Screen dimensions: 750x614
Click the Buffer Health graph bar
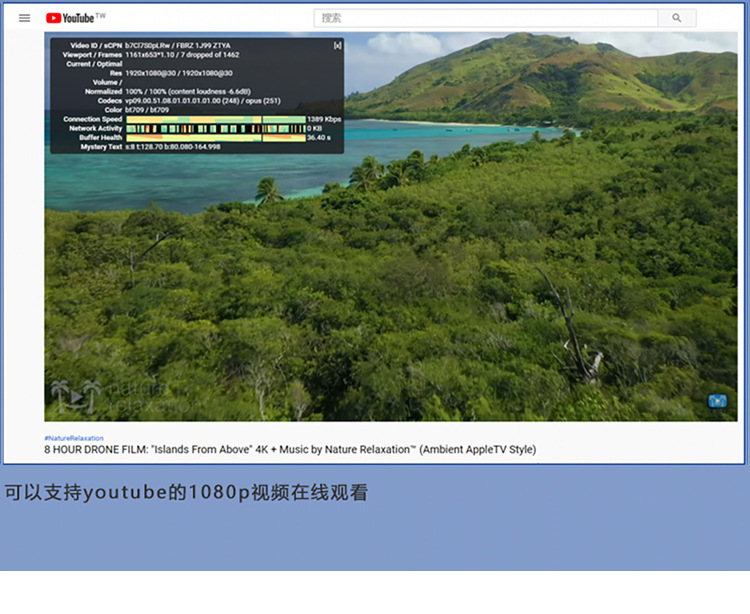(x=215, y=137)
